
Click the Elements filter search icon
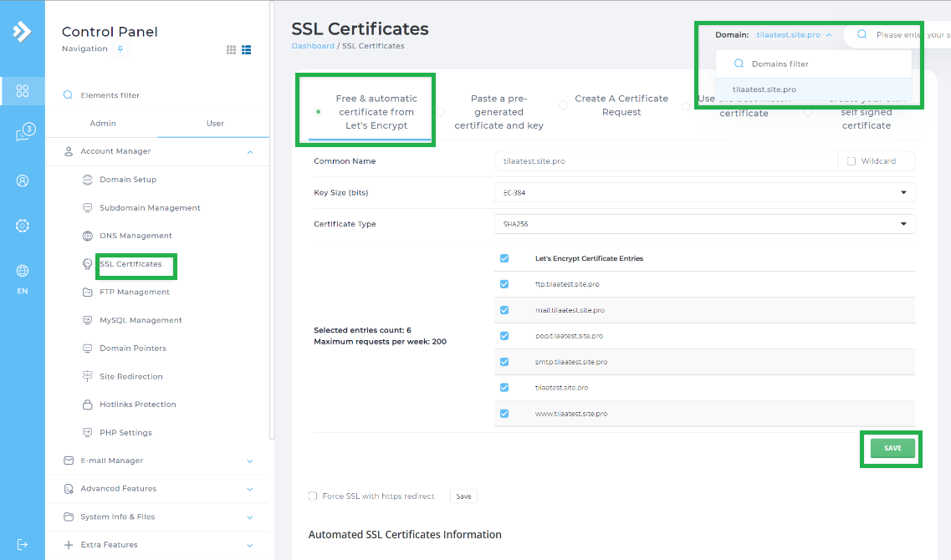point(68,95)
